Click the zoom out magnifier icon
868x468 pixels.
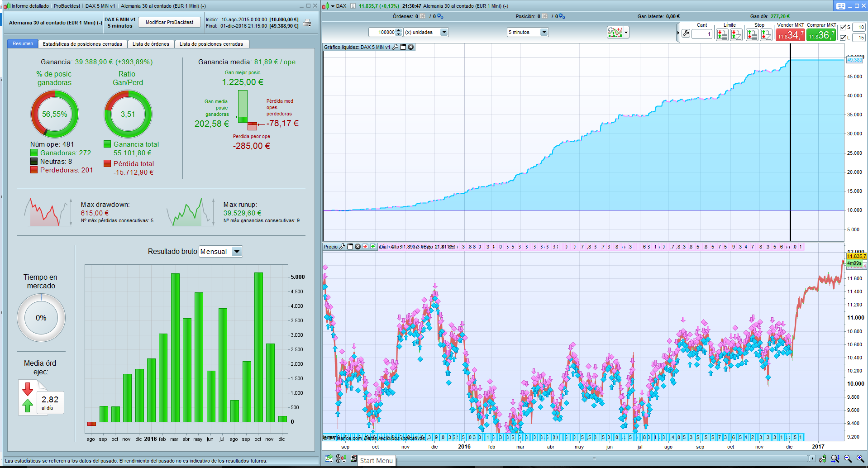click(848, 458)
